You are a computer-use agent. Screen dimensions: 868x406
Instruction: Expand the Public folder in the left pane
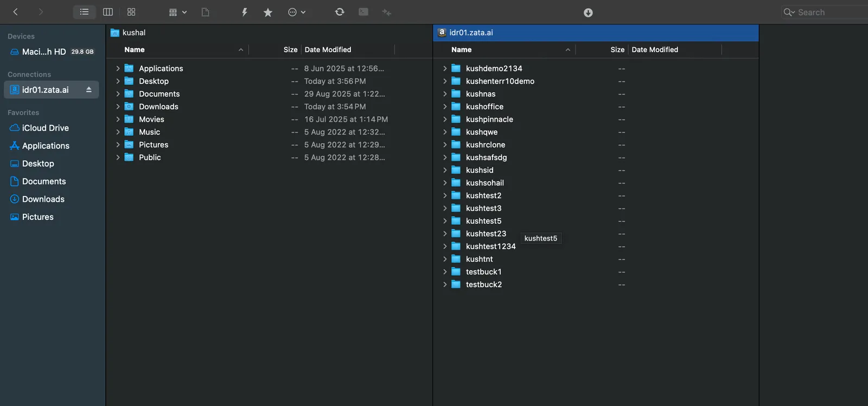118,157
